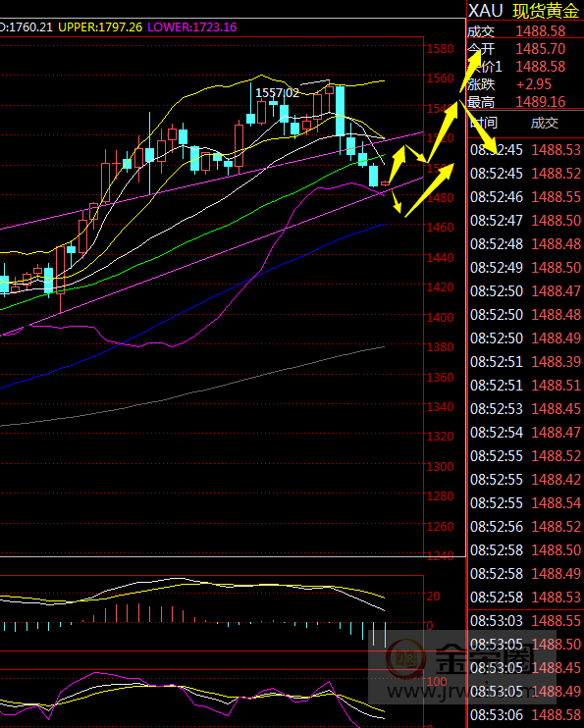Select the 现货黄金 instrument title
Image resolution: width=584 pixels, height=728 pixels.
546,11
